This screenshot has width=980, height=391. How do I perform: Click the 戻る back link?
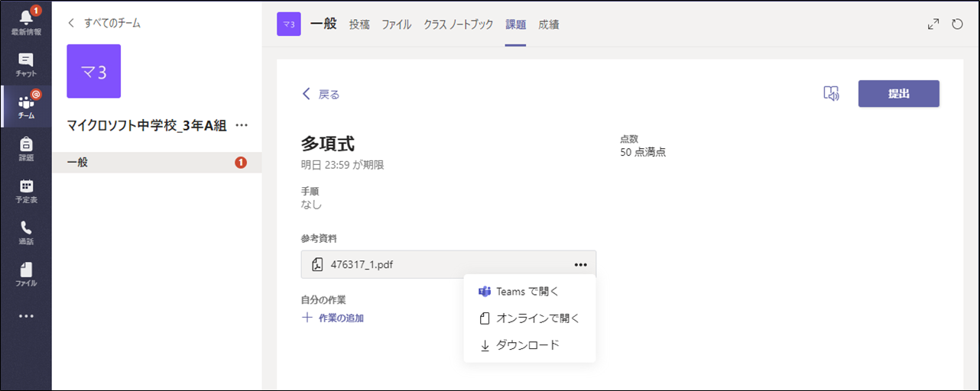click(x=321, y=94)
